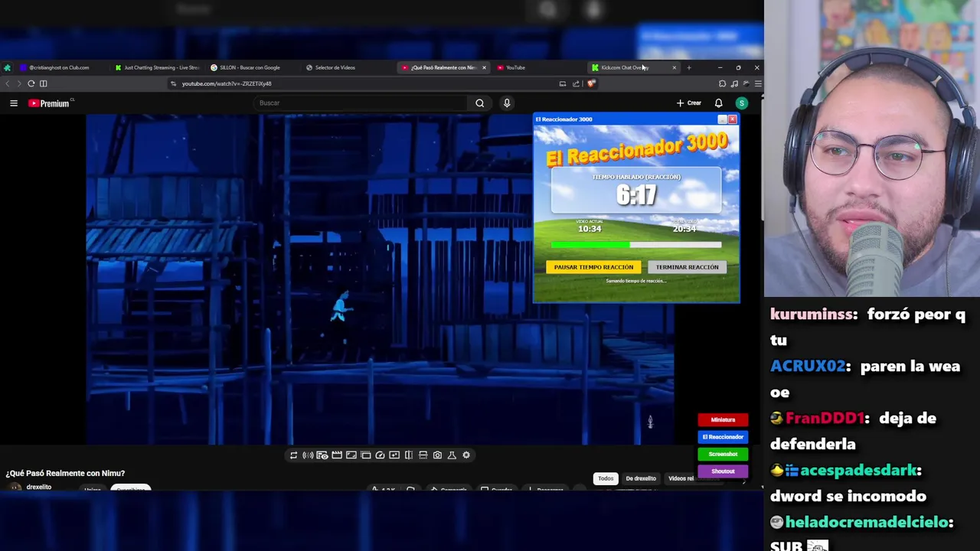Click the flask experiments icon
The height and width of the screenshot is (551, 980).
click(452, 455)
